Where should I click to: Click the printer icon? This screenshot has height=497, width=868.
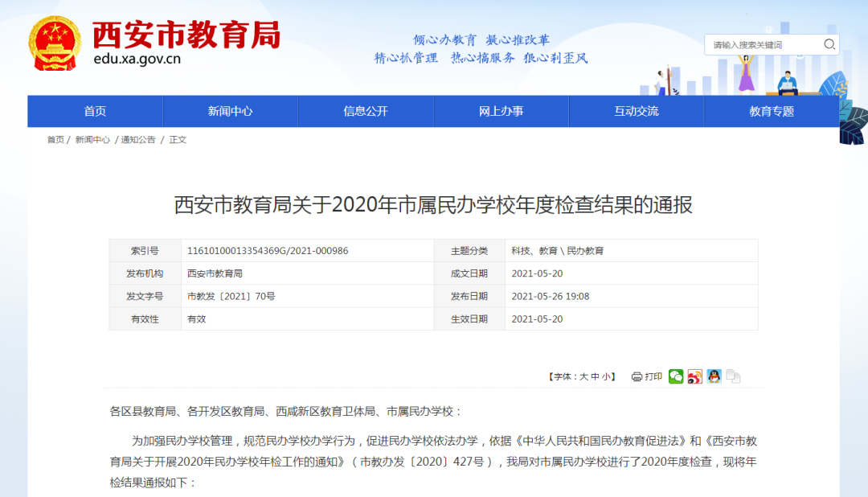[637, 376]
